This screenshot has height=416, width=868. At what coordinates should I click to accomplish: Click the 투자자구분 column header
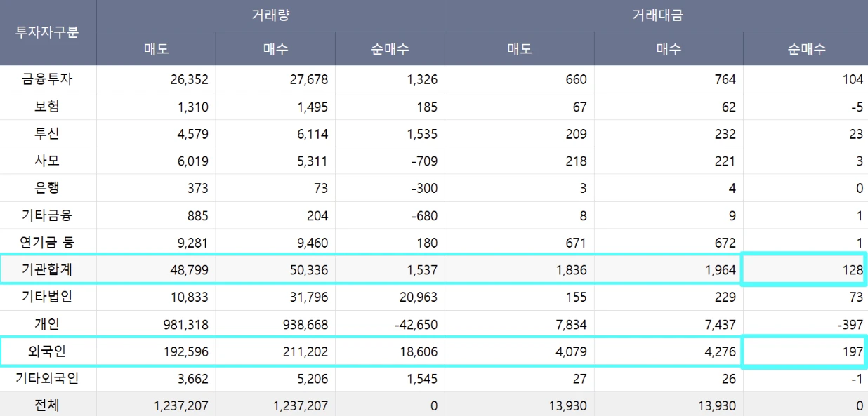(x=47, y=32)
